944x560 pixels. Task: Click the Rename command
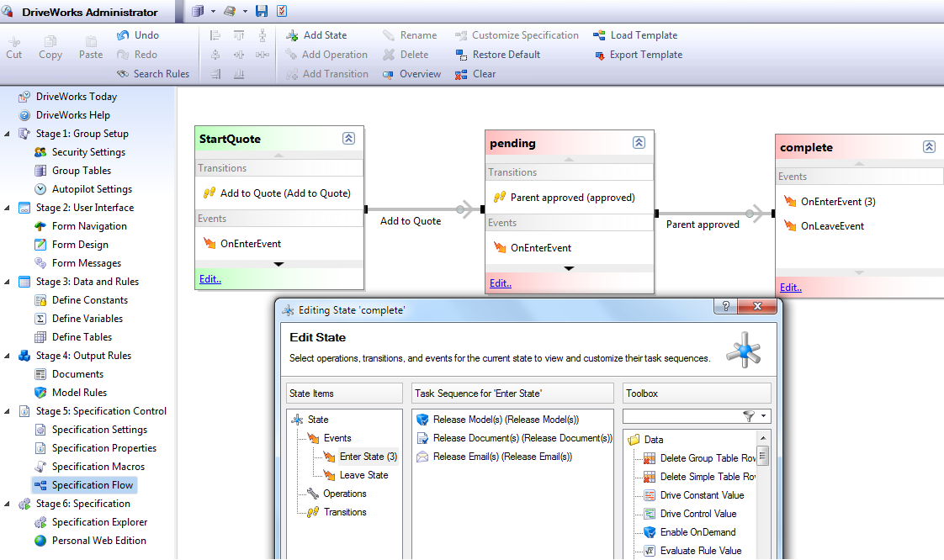[410, 35]
